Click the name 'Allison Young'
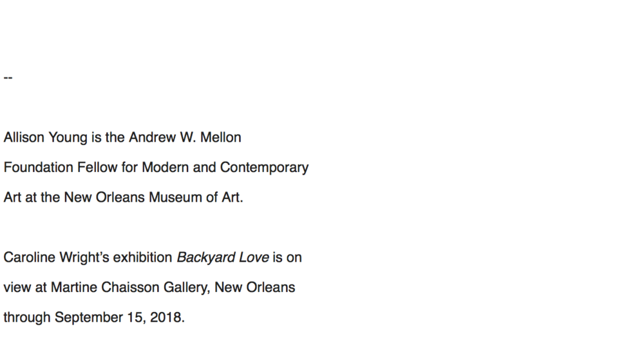Viewport: 644px width, 339px height. [x=45, y=138]
